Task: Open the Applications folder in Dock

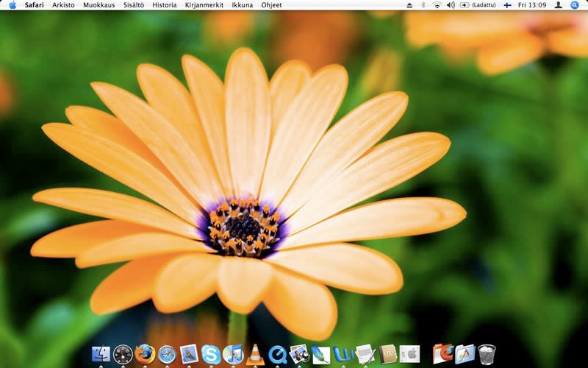Action: click(465, 354)
